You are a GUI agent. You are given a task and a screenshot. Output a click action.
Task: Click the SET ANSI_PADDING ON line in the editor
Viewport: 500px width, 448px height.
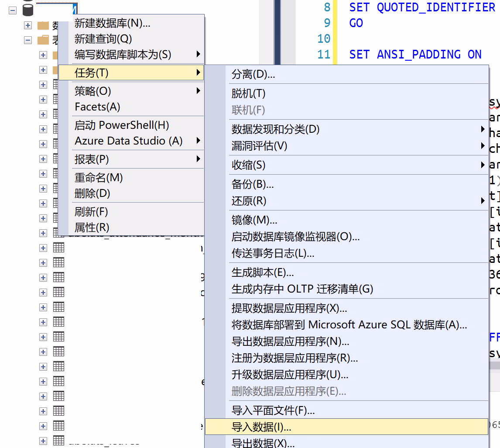click(x=415, y=55)
